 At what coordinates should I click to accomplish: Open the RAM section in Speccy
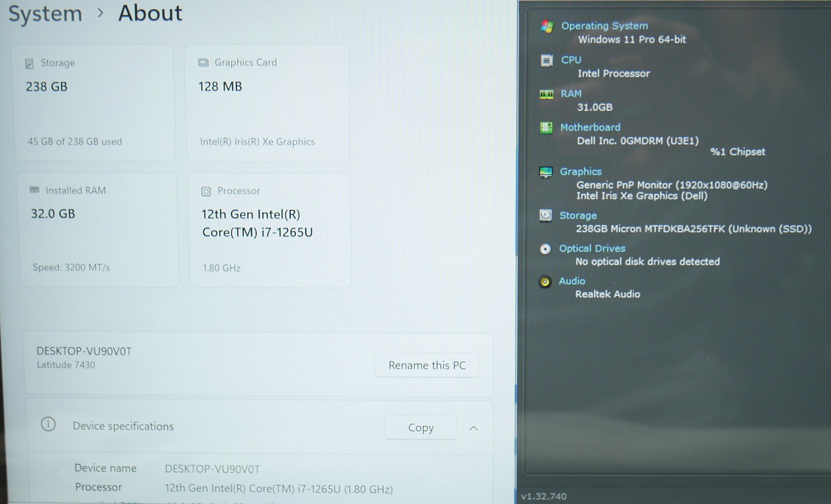pos(571,93)
